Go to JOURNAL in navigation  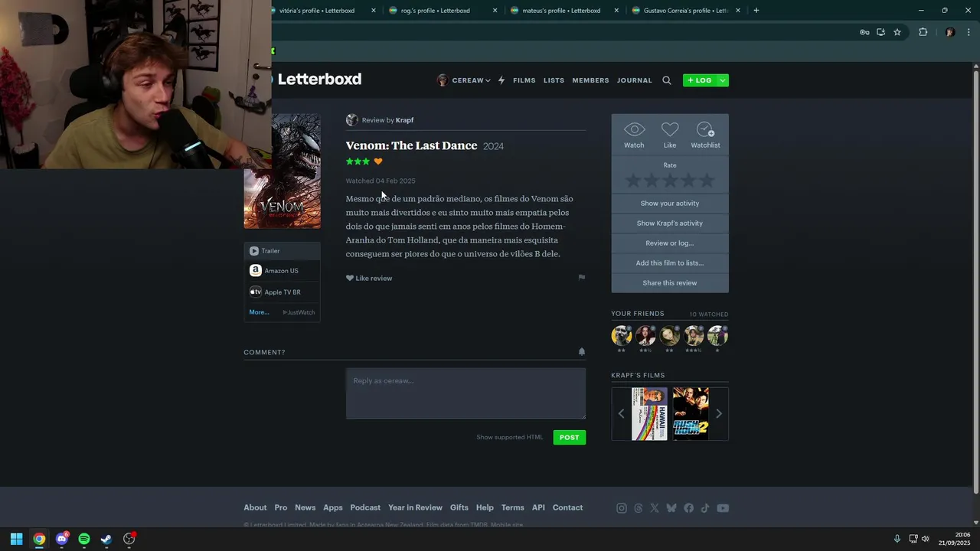click(635, 80)
